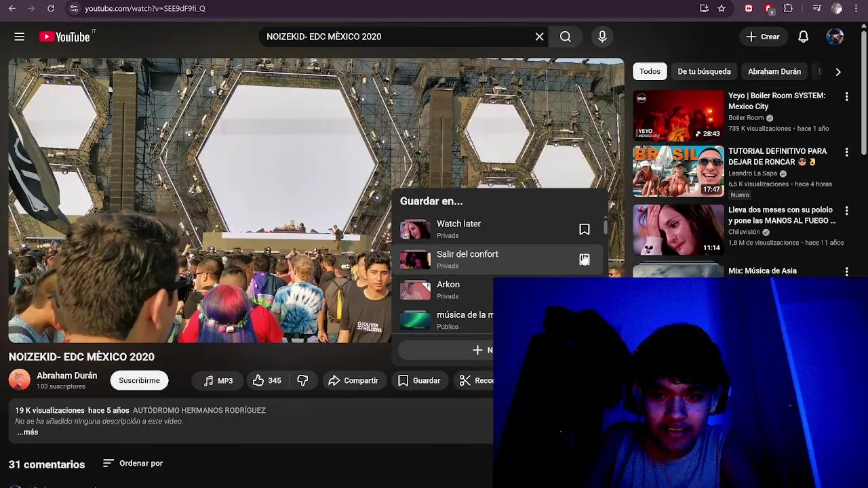
Task: Click the video title NOIZEKID- EDC MÈXICO 2020
Action: pyautogui.click(x=81, y=357)
